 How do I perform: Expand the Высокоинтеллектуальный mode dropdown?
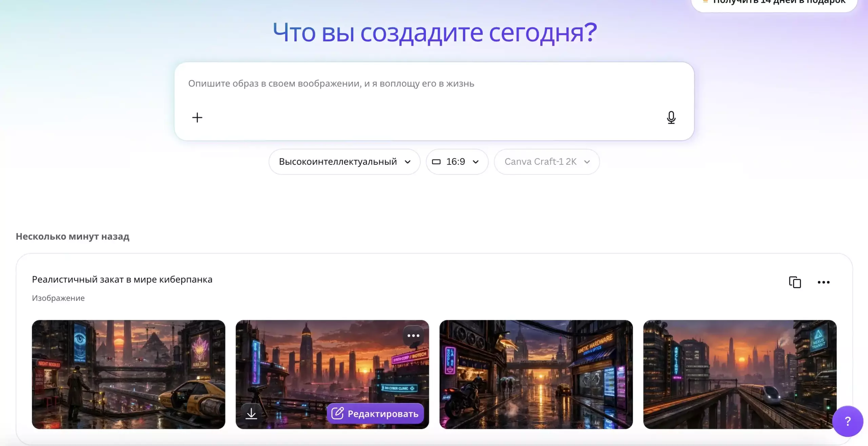(x=344, y=162)
